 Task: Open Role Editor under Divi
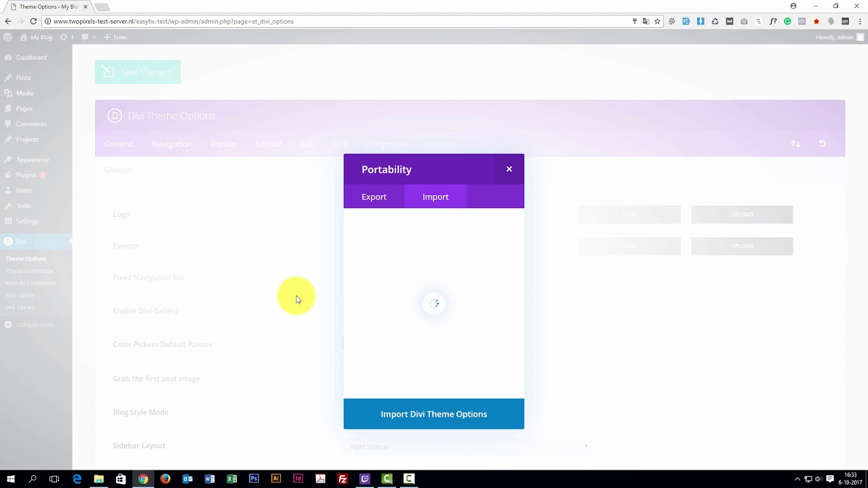[x=20, y=296]
